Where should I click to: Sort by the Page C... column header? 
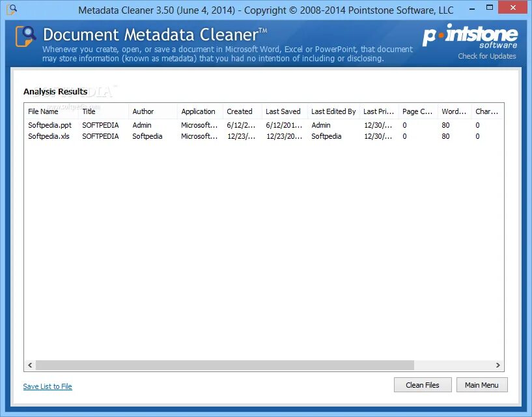click(x=418, y=111)
